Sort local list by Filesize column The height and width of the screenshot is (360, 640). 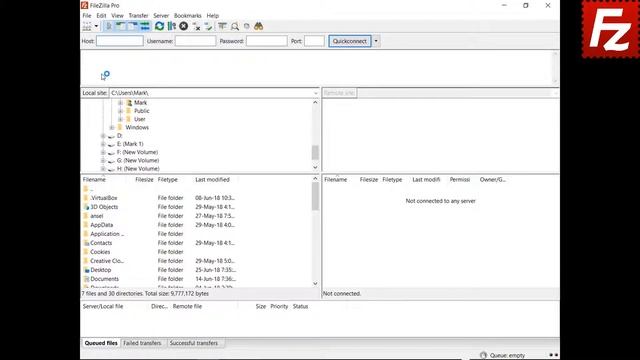click(144, 180)
